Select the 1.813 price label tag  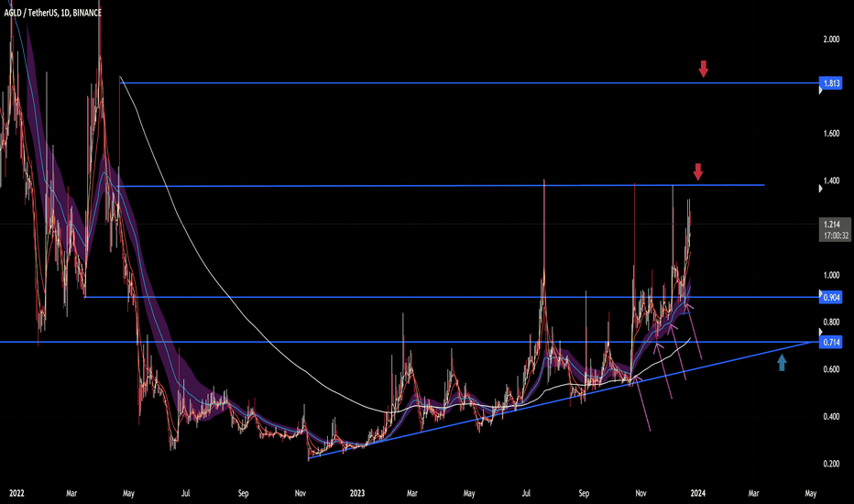[831, 83]
